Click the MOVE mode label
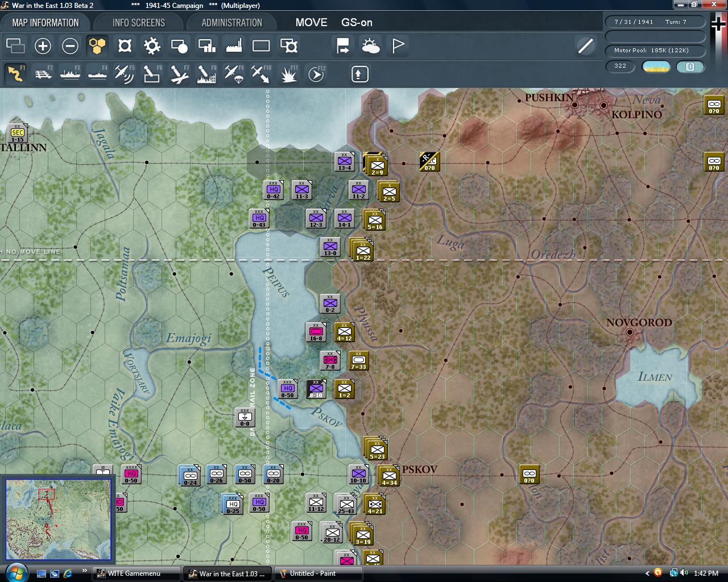The image size is (728, 582). (311, 23)
